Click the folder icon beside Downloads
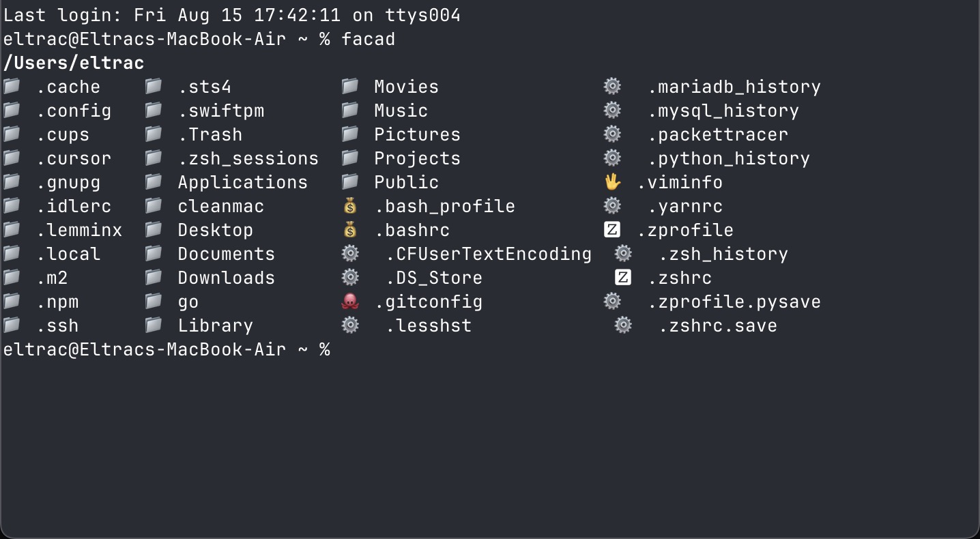This screenshot has width=980, height=539. 154,277
